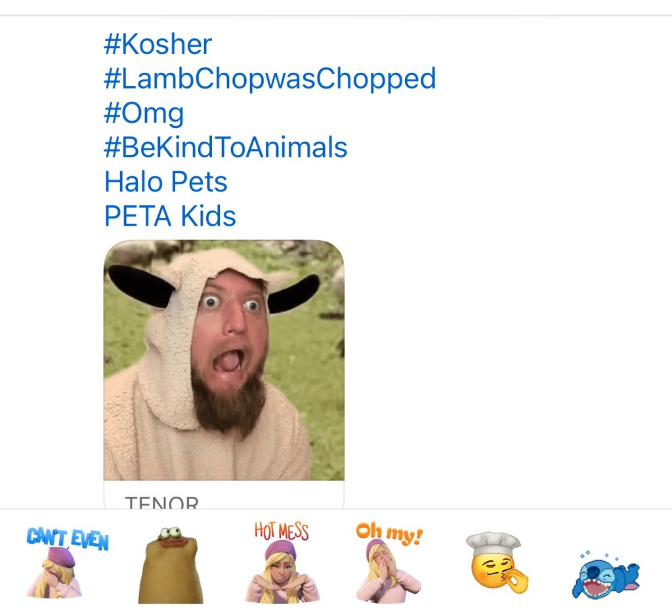Tap the chef's kiss emoji sticker
Image resolution: width=672 pixels, height=616 pixels.
497,563
